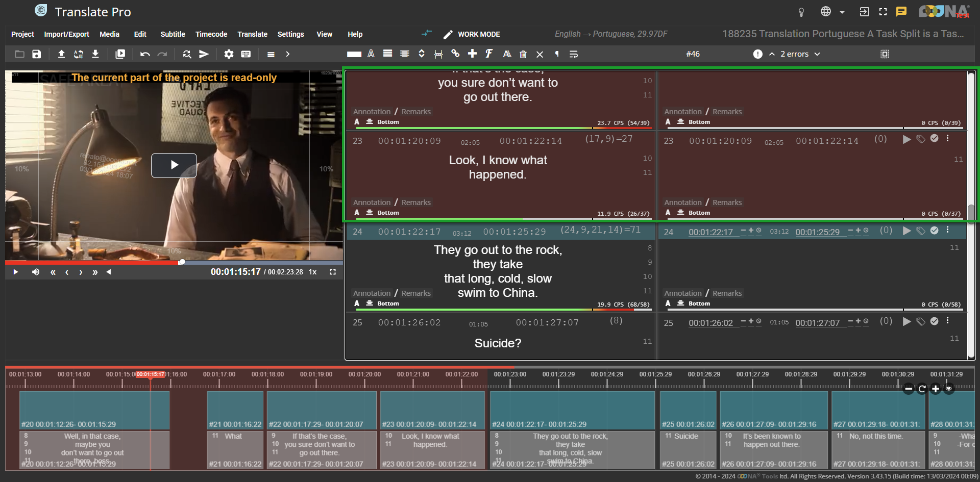Click the delete subtitle trash icon
Viewport: 980px width, 482px height.
(x=523, y=54)
